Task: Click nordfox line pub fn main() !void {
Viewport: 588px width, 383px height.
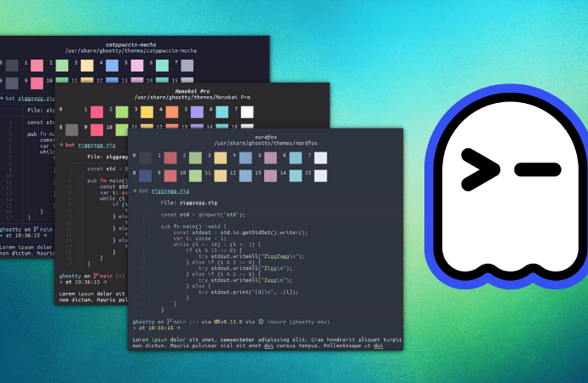Action: (193, 226)
